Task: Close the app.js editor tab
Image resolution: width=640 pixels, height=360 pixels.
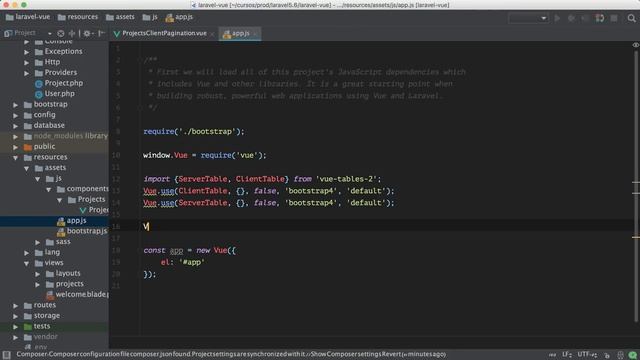Action: point(255,34)
